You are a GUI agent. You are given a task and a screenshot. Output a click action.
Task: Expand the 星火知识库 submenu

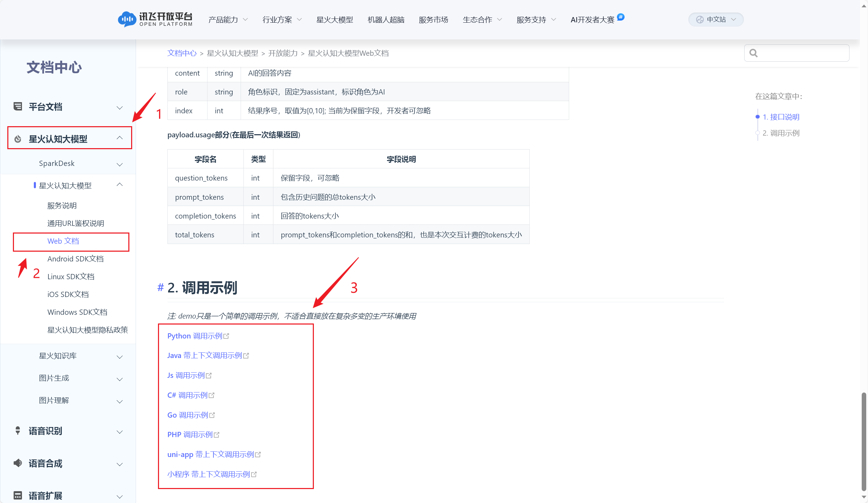point(120,357)
